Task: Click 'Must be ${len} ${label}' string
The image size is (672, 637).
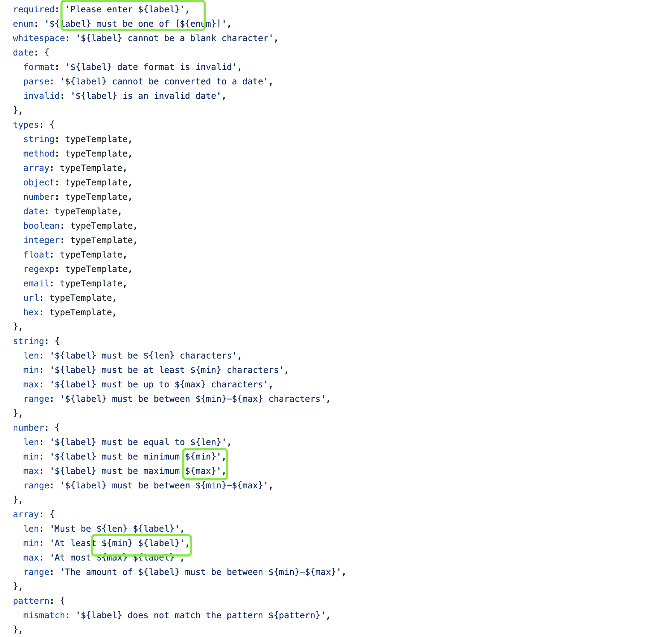Action: click(115, 529)
